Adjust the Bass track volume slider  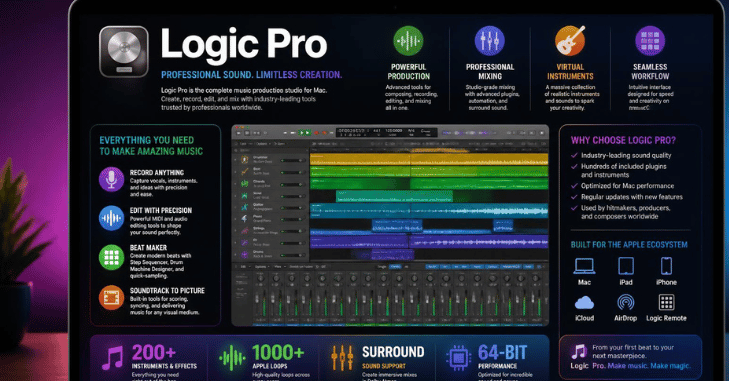point(292,173)
